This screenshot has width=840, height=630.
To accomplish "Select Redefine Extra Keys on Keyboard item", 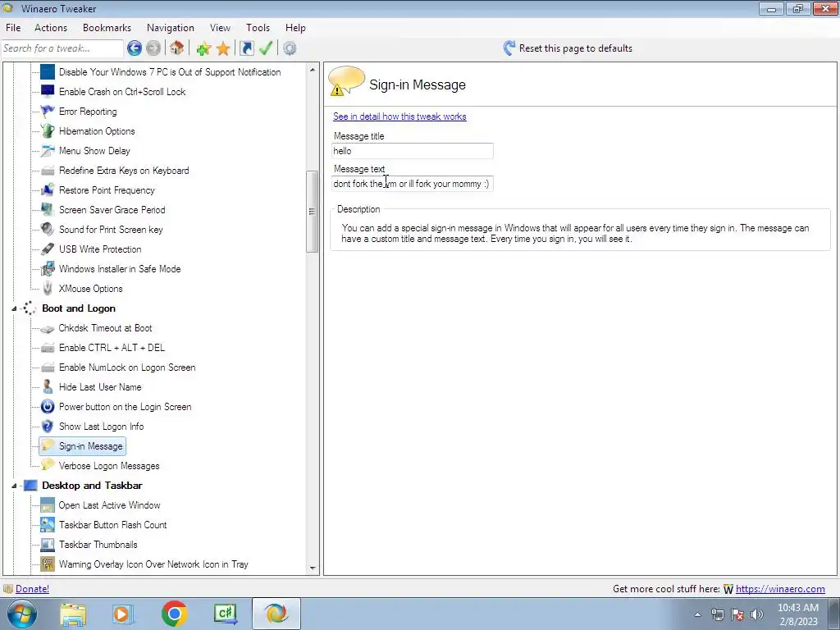I will pyautogui.click(x=124, y=171).
